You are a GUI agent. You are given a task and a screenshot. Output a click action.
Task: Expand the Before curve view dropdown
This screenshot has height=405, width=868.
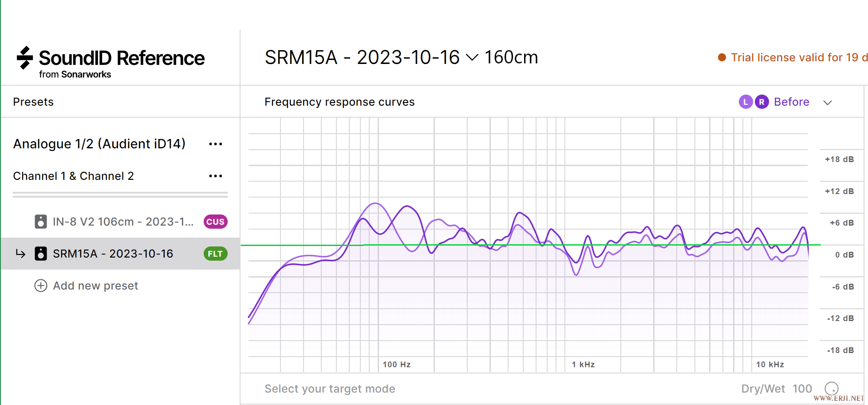point(828,103)
